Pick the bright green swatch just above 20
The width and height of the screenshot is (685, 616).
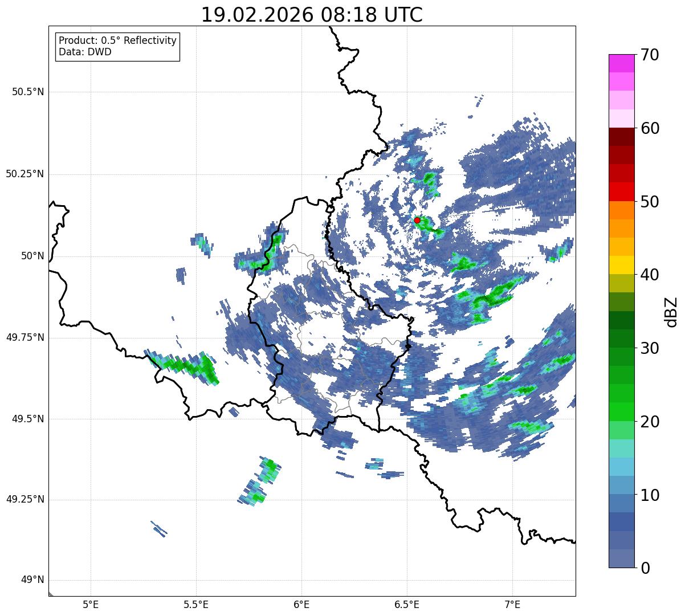pyautogui.click(x=621, y=411)
